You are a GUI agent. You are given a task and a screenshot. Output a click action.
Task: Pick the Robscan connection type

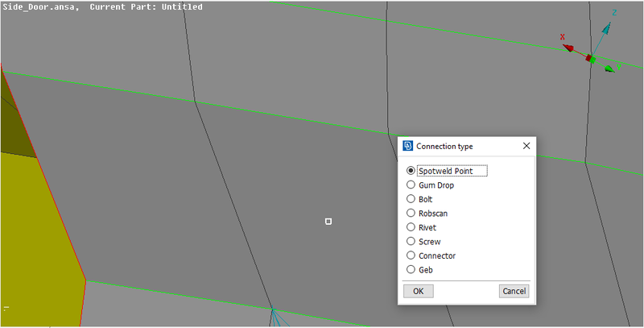411,213
